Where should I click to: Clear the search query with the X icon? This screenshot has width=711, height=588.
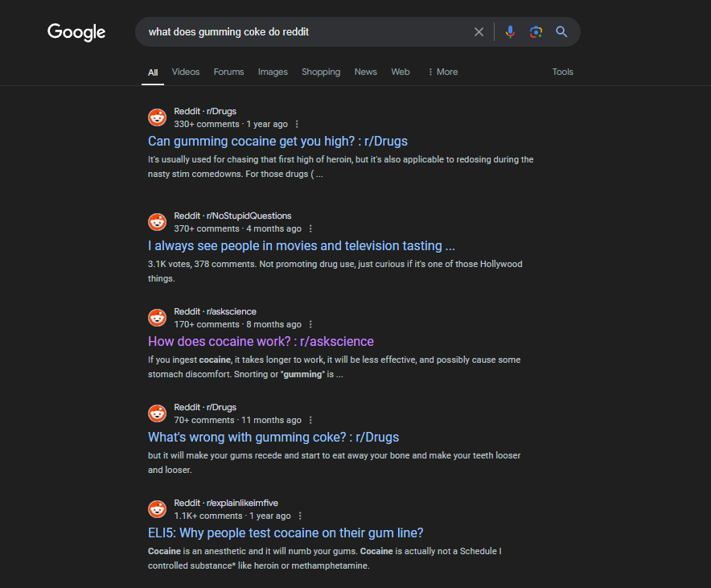pyautogui.click(x=479, y=31)
